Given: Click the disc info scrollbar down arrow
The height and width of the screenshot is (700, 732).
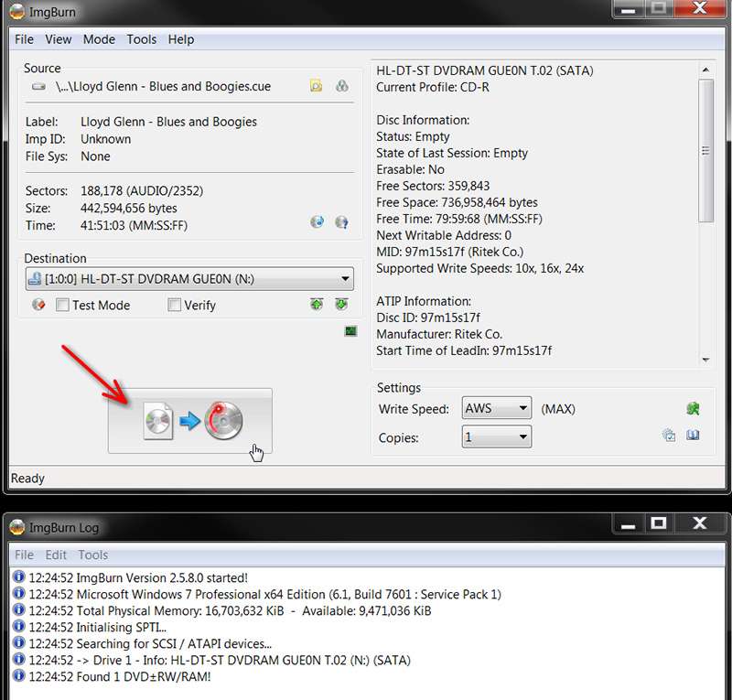Looking at the screenshot, I should coord(705,360).
